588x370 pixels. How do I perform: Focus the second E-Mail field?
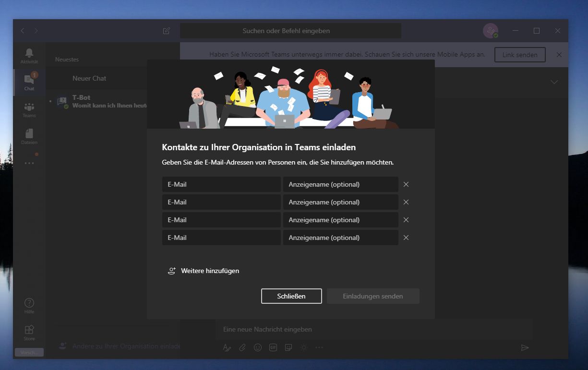221,202
